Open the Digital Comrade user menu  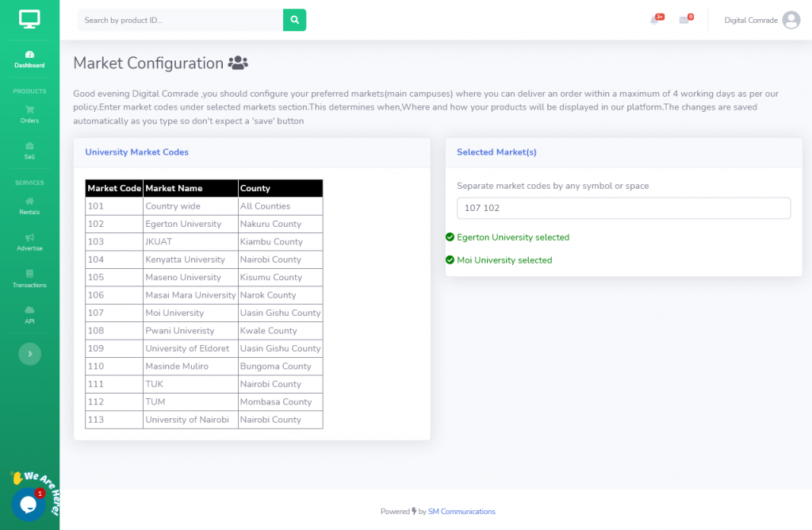coord(762,20)
